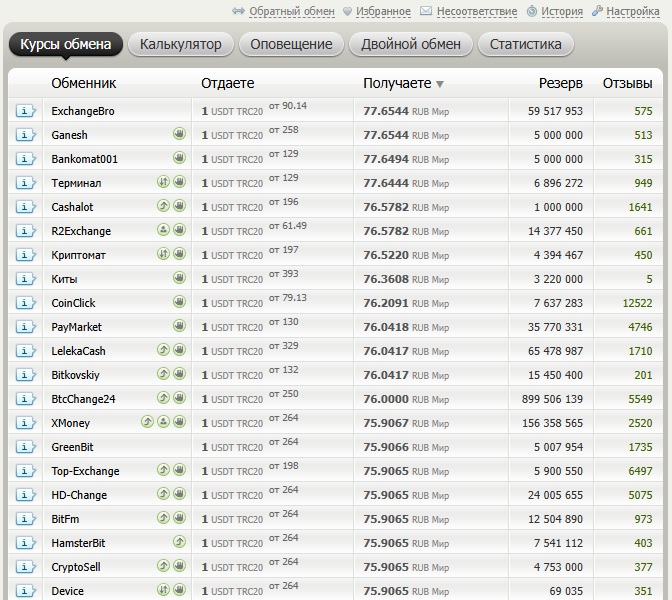Screen dimensions: 672x600
Task: Open info icon for HD-Change row
Action: 25,495
